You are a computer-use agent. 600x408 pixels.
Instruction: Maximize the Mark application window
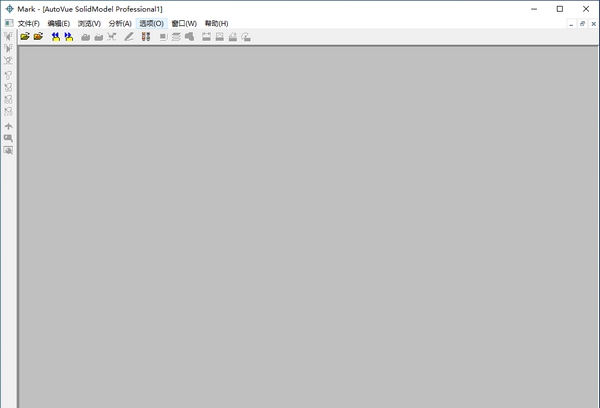click(560, 9)
